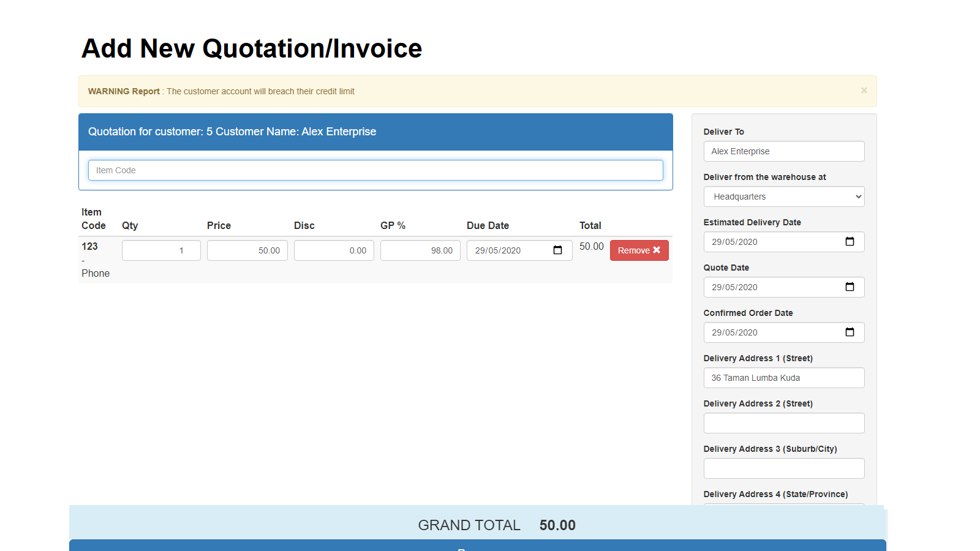Click the Quote Date value field
This screenshot has width=980, height=551.
tap(735, 287)
